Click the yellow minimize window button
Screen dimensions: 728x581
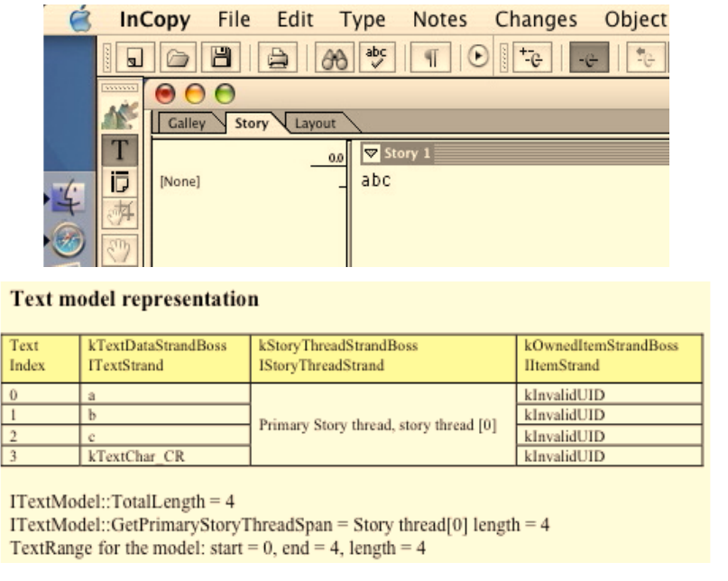point(195,94)
